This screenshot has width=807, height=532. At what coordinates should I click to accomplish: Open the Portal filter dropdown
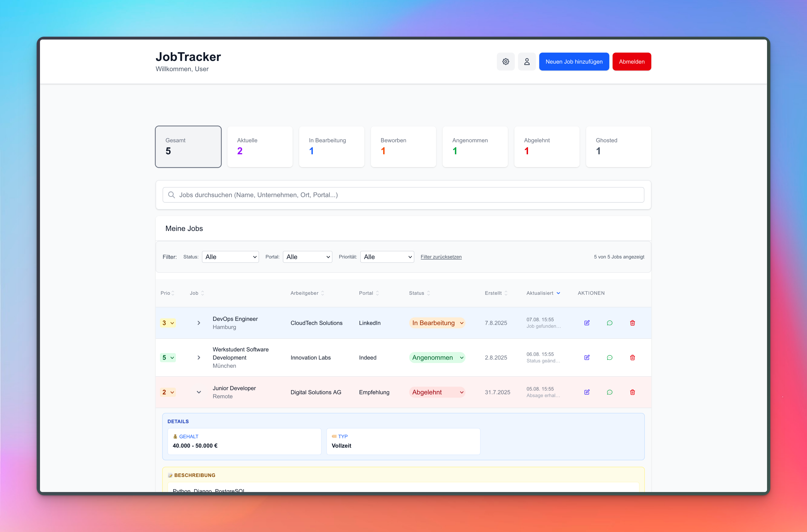[307, 257]
